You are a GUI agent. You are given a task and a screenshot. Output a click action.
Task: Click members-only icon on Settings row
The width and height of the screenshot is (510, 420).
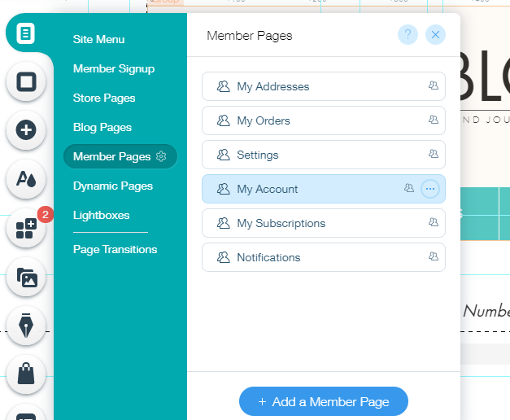coord(434,154)
